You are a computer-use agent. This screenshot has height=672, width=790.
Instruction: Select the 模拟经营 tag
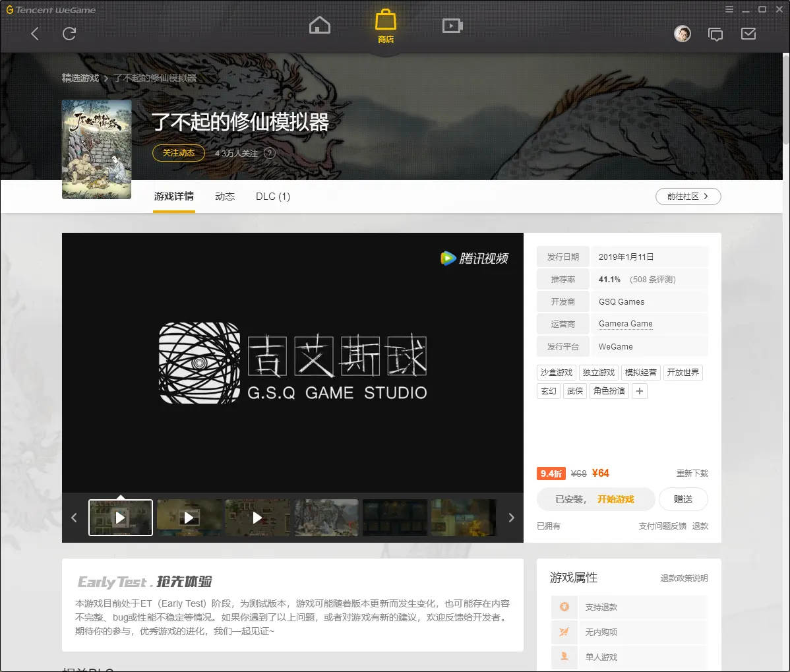[641, 373]
